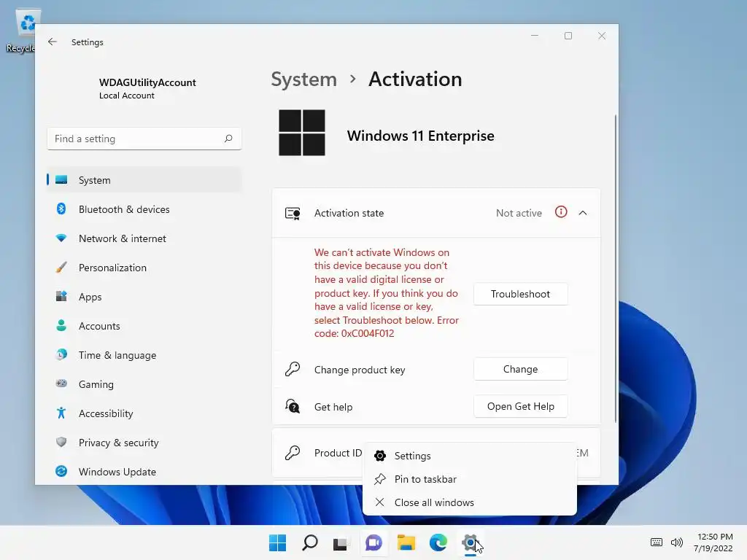Click the Bluetooth icon in sidebar
The image size is (747, 560).
(x=61, y=209)
